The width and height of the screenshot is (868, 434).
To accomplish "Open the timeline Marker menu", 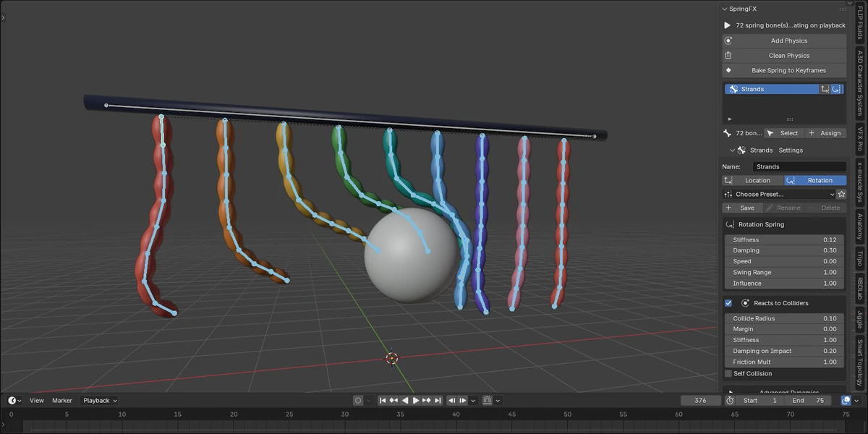I will coord(62,400).
